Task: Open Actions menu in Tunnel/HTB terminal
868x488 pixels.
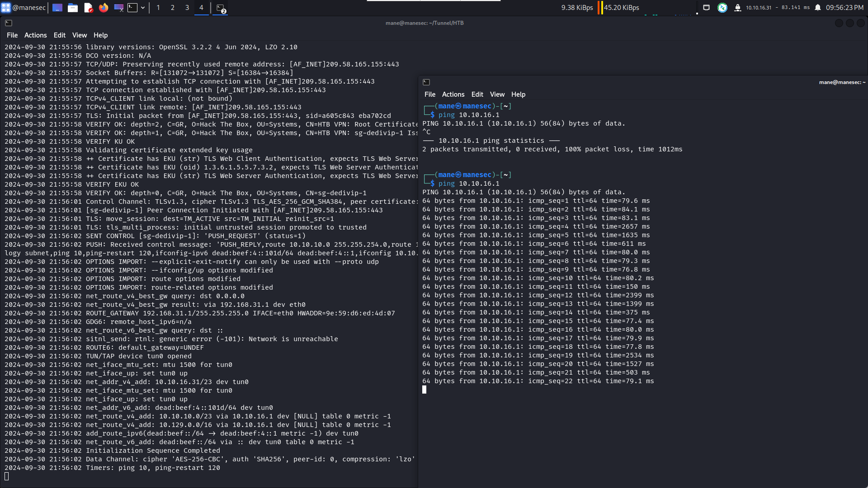Action: click(x=35, y=35)
